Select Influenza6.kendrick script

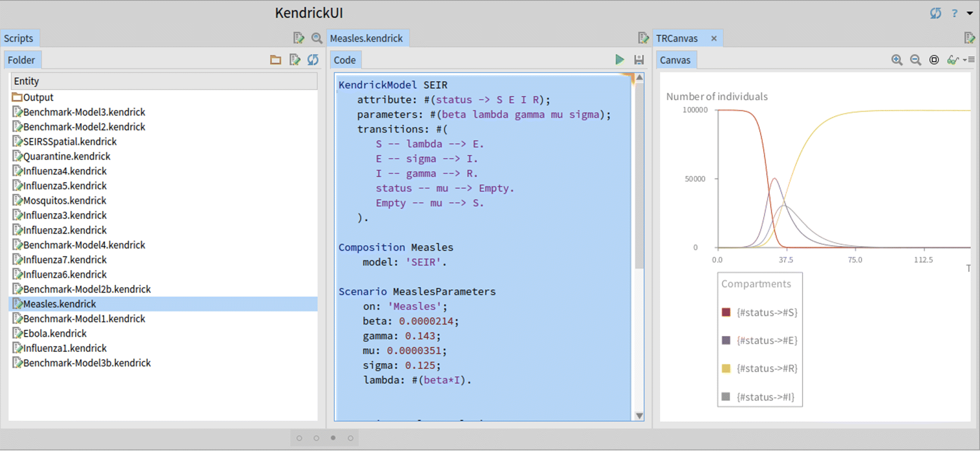60,275
